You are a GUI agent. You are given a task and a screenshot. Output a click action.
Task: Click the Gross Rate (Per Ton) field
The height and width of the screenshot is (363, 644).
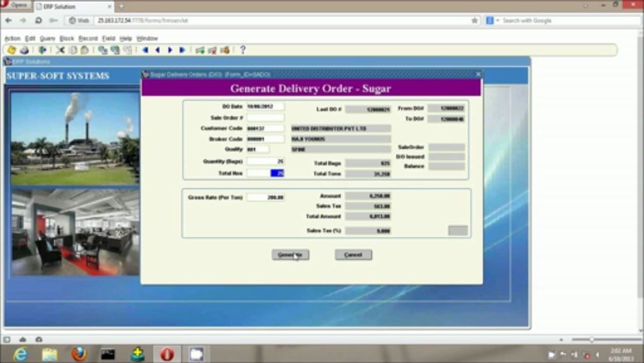tap(265, 198)
